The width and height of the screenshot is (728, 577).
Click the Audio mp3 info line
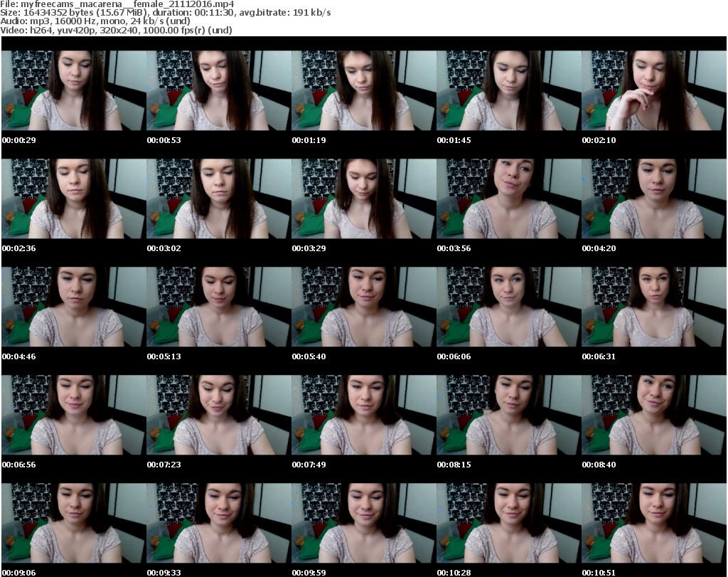point(95,21)
